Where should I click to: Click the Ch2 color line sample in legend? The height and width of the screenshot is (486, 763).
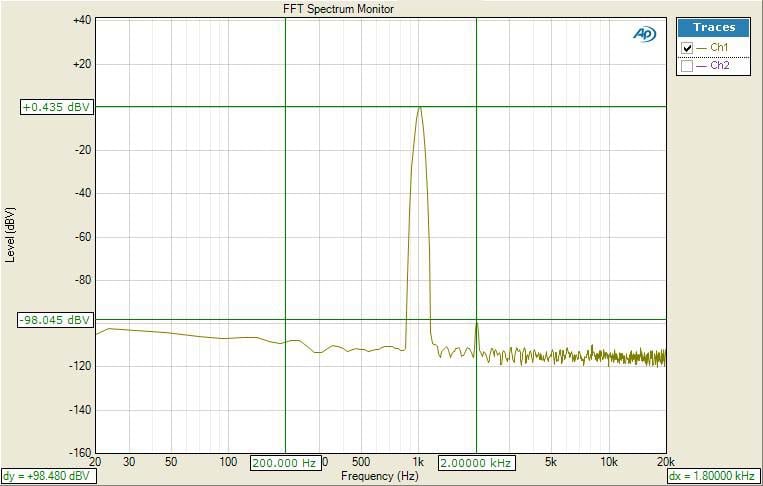[x=703, y=65]
